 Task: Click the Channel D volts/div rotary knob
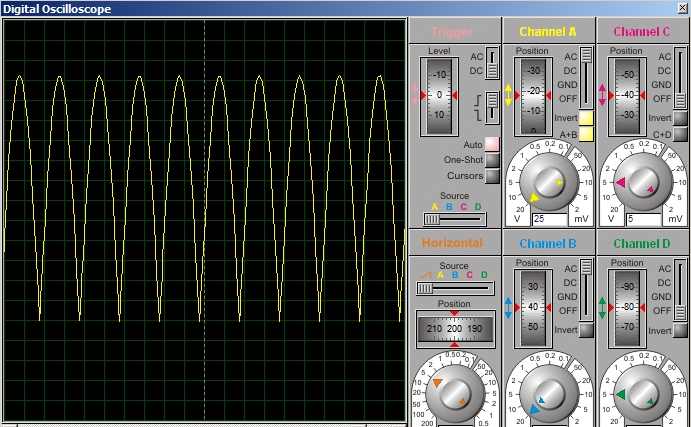click(x=641, y=396)
